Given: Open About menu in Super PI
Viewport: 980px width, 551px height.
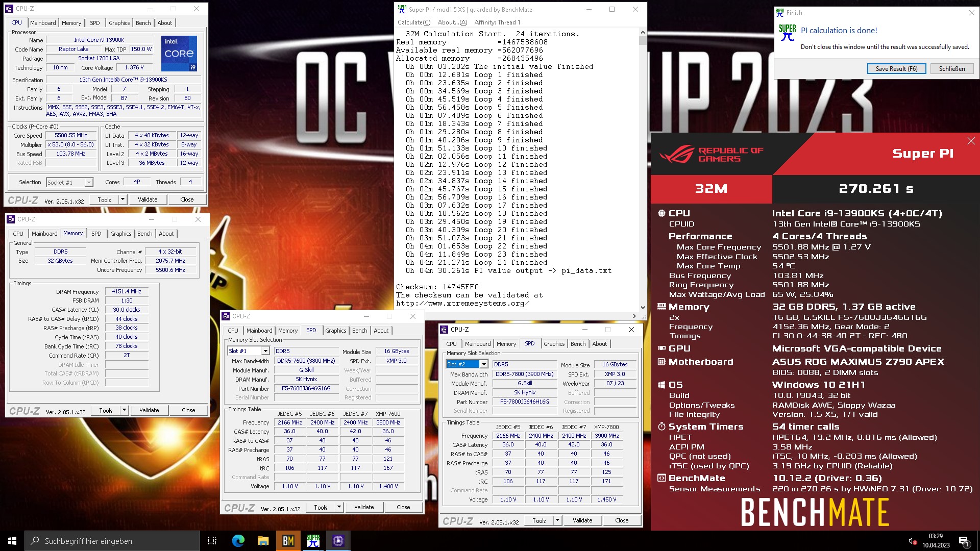Looking at the screenshot, I should pos(452,22).
